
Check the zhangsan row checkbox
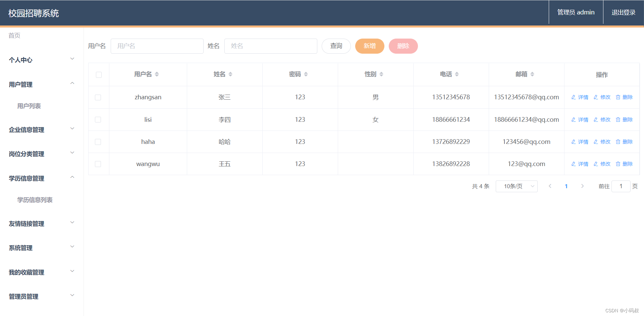tap(98, 97)
